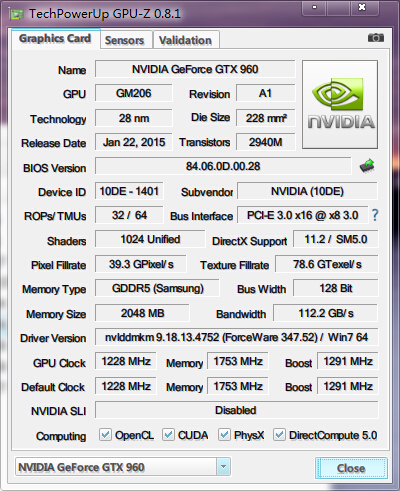Switch to the Sensors tab
Image resolution: width=400 pixels, height=491 pixels.
(125, 40)
